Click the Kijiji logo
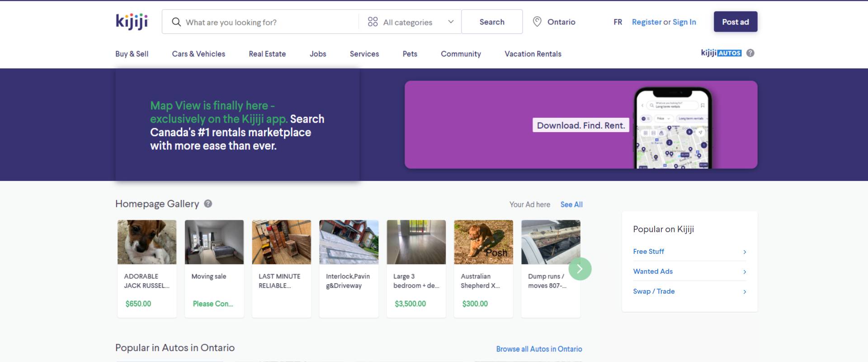868x362 pixels. (132, 22)
